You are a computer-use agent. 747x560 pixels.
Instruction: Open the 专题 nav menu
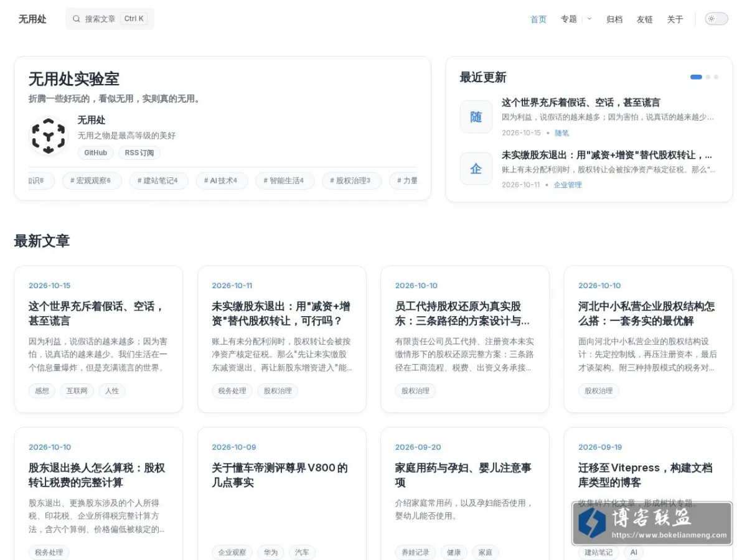point(569,19)
